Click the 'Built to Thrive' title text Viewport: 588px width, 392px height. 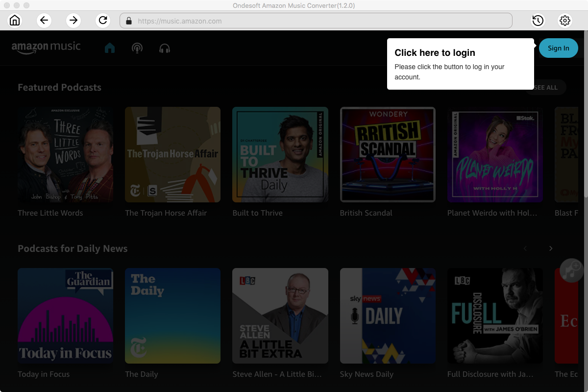pyautogui.click(x=258, y=213)
